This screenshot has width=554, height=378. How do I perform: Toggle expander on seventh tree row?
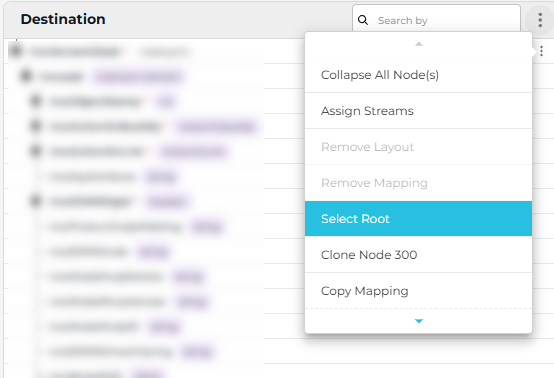coord(36,201)
